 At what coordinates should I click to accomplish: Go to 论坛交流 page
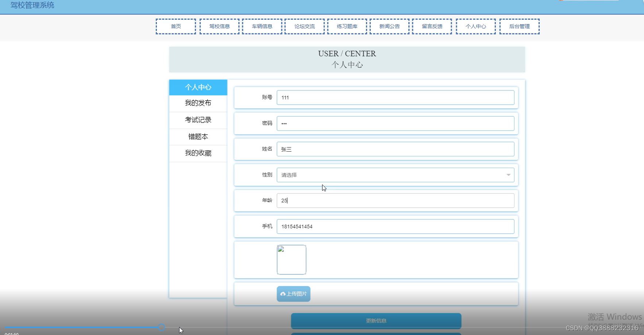tap(305, 26)
